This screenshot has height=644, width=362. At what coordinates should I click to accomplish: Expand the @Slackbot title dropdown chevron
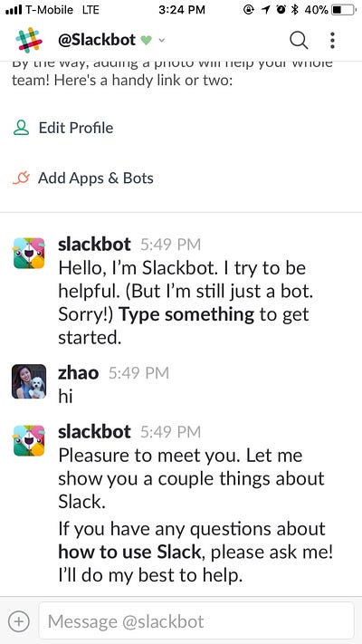(162, 40)
